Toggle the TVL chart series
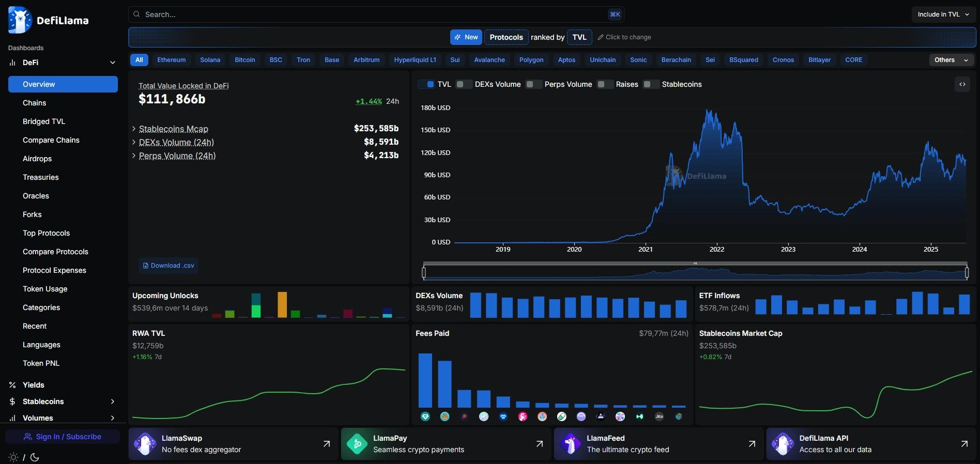The height and width of the screenshot is (464, 980). [426, 84]
